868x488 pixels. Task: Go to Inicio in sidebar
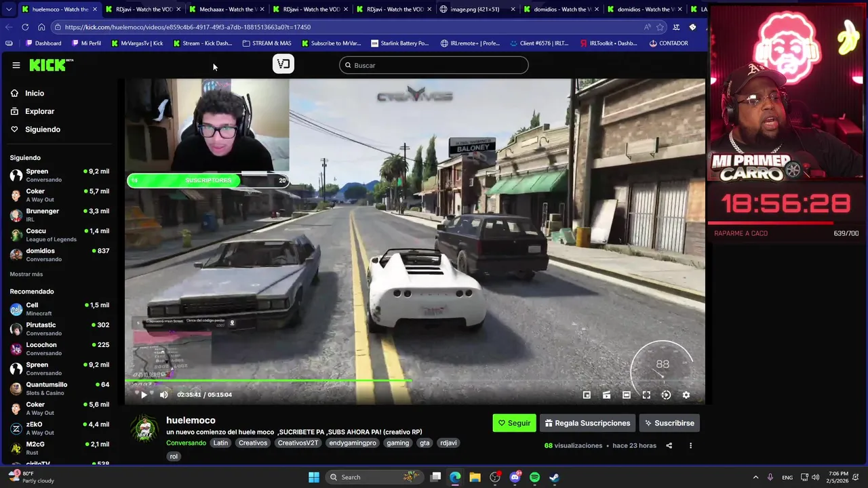pyautogui.click(x=34, y=94)
